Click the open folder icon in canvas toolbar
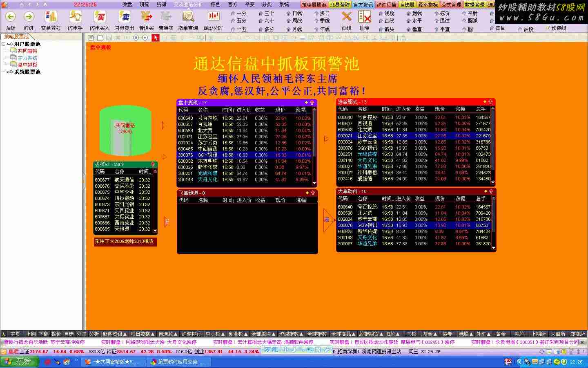The width and height of the screenshot is (588, 368). pyautogui.click(x=100, y=38)
